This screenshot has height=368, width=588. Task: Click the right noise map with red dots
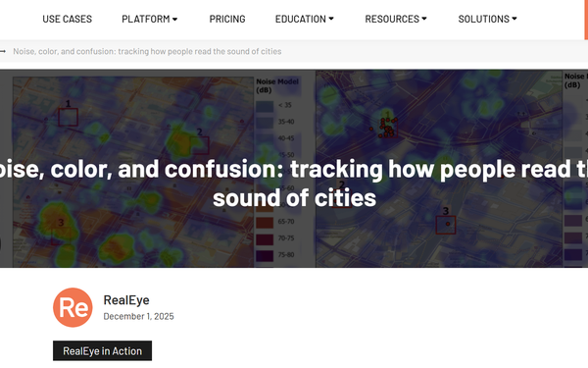pyautogui.click(x=439, y=169)
